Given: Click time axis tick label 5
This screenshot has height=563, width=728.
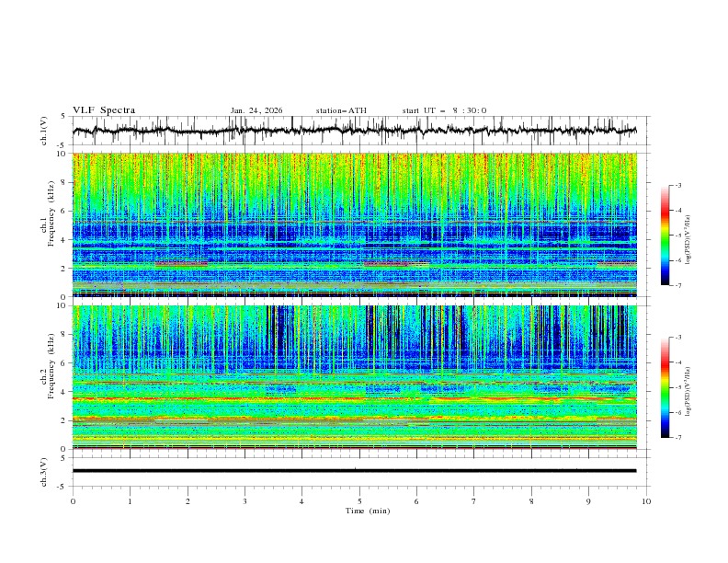Looking at the screenshot, I should tap(359, 501).
